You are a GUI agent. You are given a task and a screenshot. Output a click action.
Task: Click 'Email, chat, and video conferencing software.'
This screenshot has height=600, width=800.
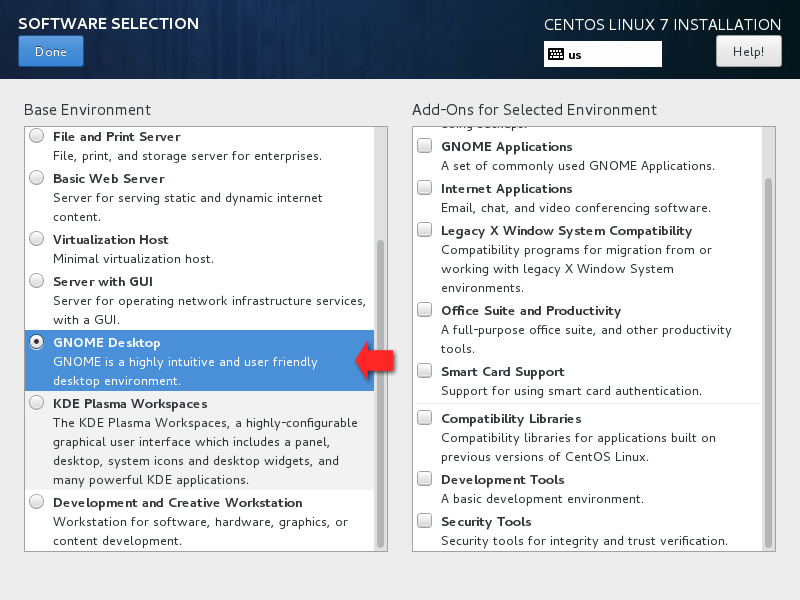pyautogui.click(x=576, y=208)
